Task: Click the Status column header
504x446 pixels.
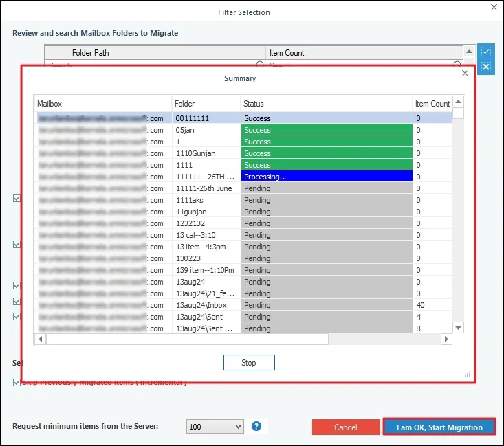Action: 327,104
